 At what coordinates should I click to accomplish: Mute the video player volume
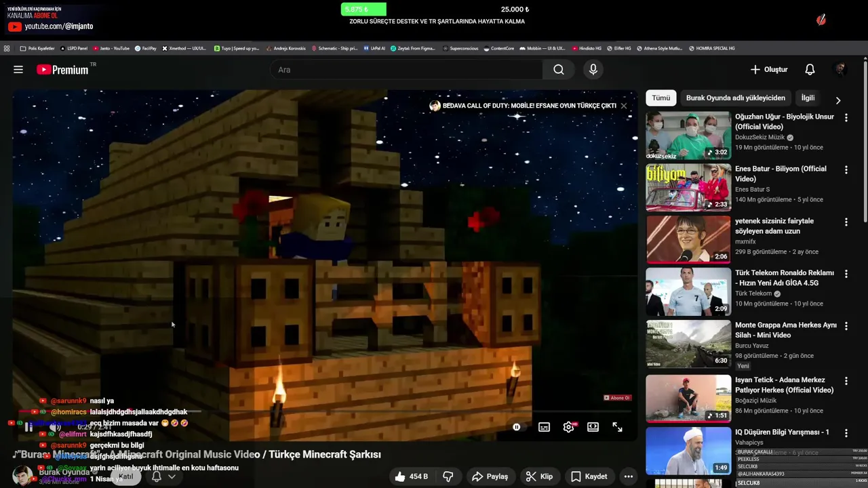tap(56, 427)
